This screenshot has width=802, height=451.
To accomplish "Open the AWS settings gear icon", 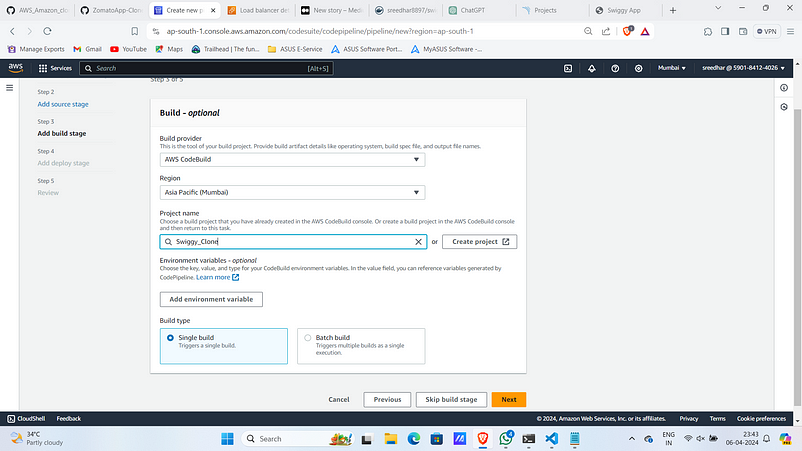I will (638, 68).
